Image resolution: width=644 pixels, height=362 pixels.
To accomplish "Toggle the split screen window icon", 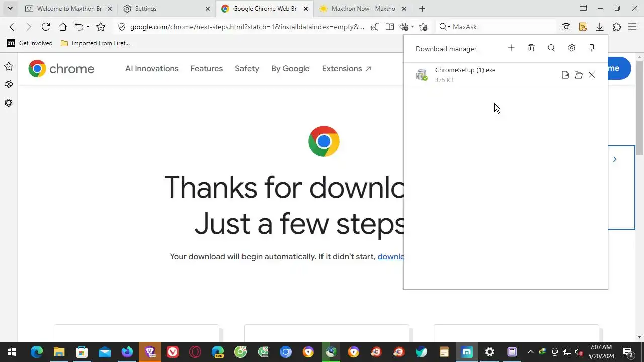I will pos(583,8).
